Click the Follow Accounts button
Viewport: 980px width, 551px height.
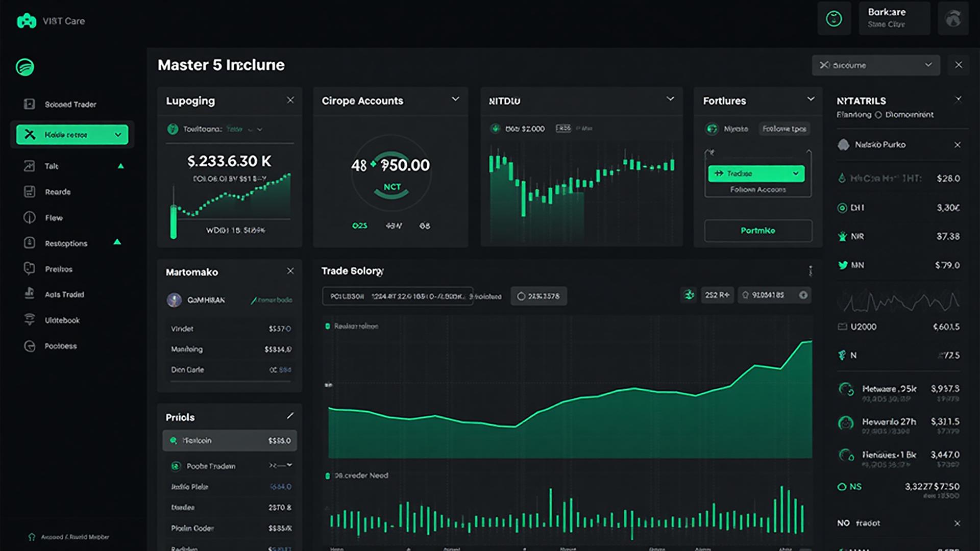(757, 189)
